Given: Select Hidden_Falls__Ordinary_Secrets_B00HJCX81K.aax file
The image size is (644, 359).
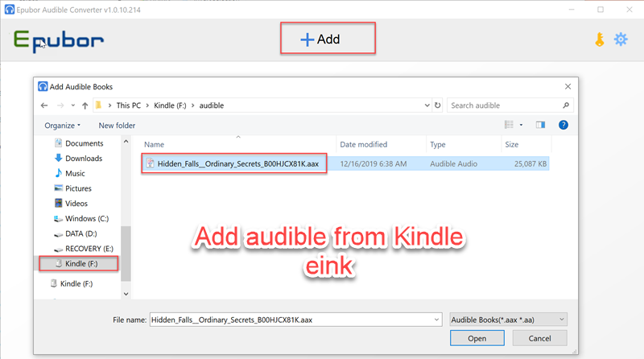Looking at the screenshot, I should pos(238,164).
